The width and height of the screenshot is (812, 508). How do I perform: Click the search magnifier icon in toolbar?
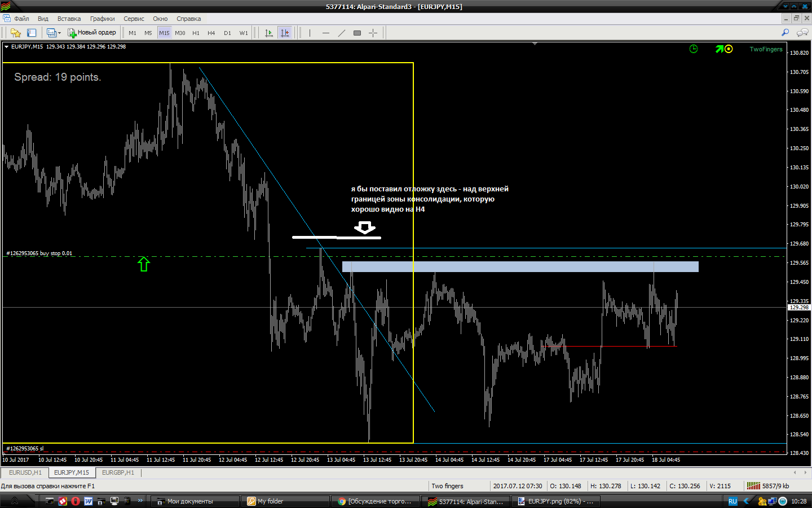click(785, 33)
